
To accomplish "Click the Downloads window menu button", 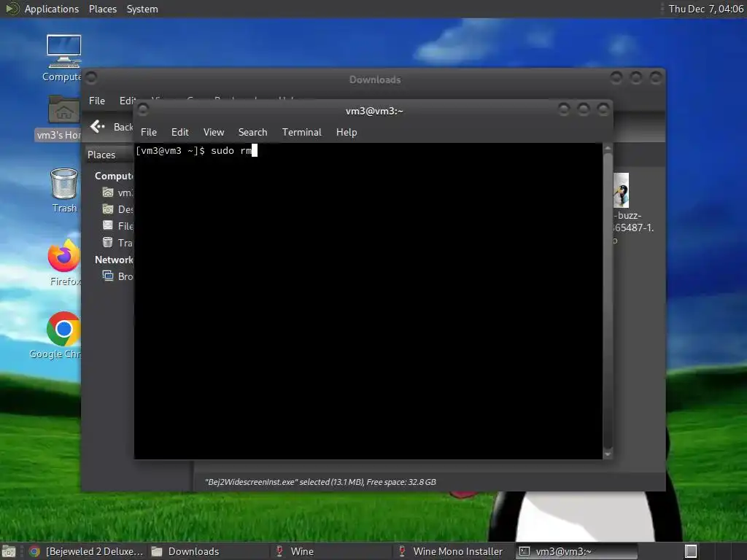I will [91, 77].
